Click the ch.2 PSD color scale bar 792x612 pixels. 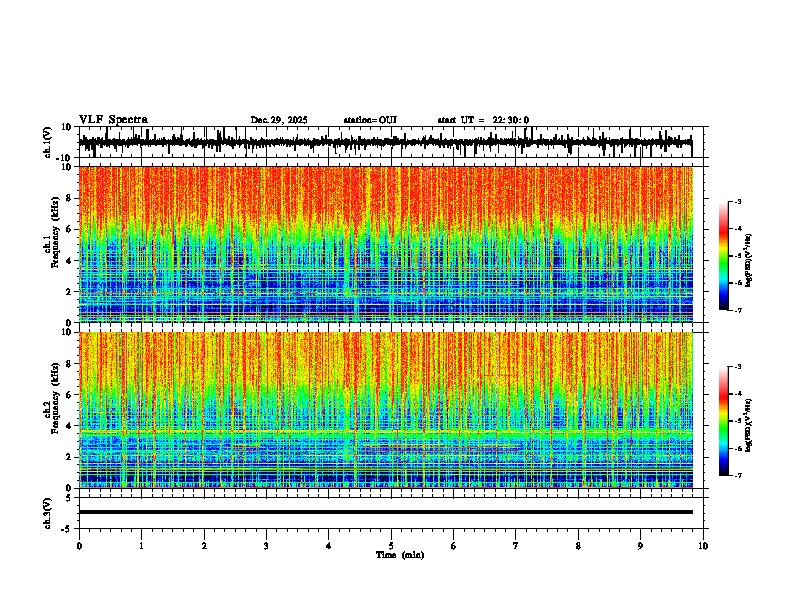pyautogui.click(x=724, y=421)
